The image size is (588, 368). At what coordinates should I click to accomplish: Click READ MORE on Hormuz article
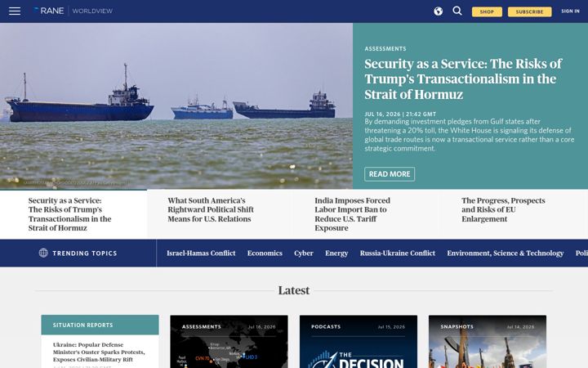coord(390,174)
